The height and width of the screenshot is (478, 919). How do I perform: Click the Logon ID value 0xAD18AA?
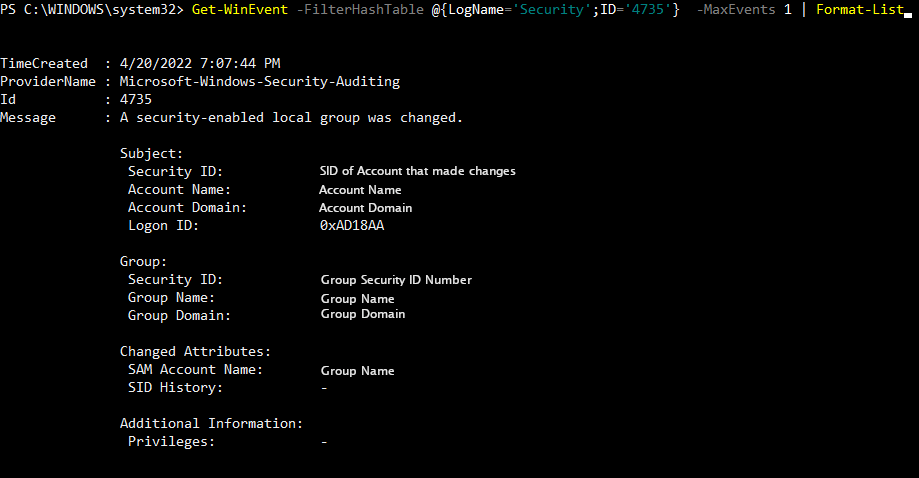352,226
